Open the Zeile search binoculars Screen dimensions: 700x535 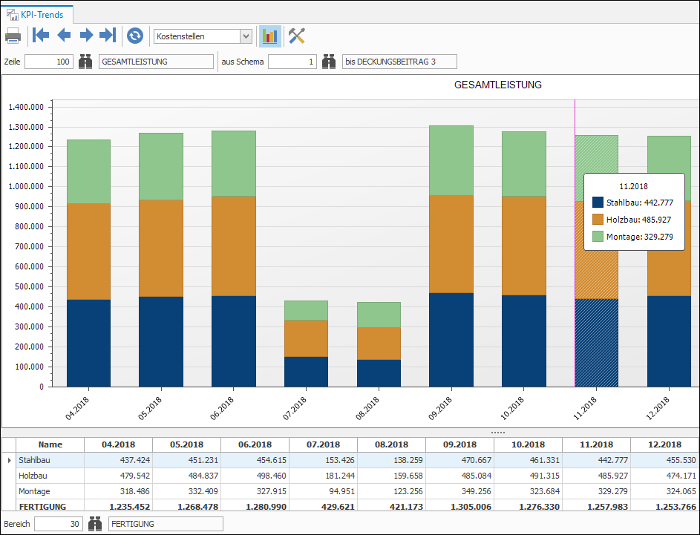85,62
